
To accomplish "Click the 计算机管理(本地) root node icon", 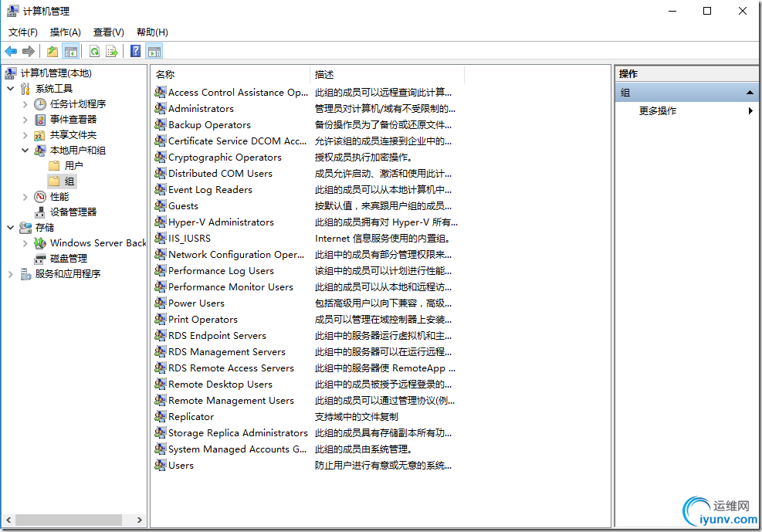I will pos(11,73).
